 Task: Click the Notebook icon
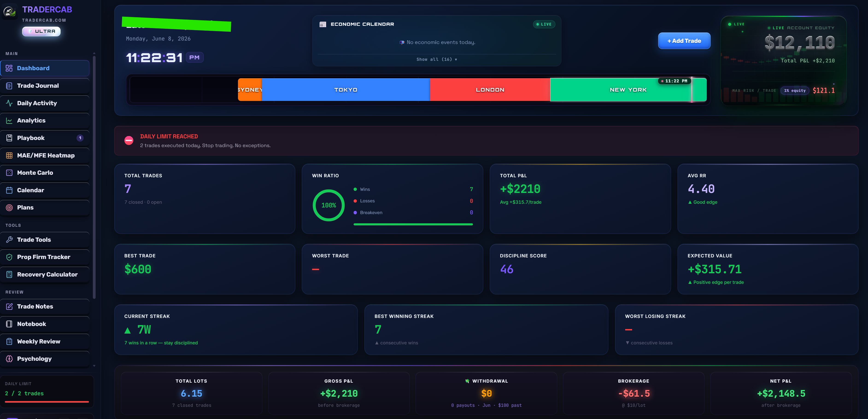coord(9,324)
